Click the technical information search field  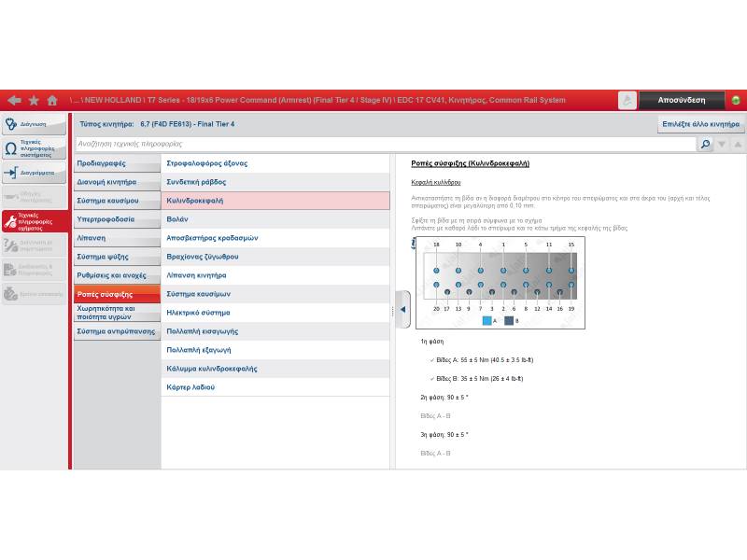click(385, 145)
